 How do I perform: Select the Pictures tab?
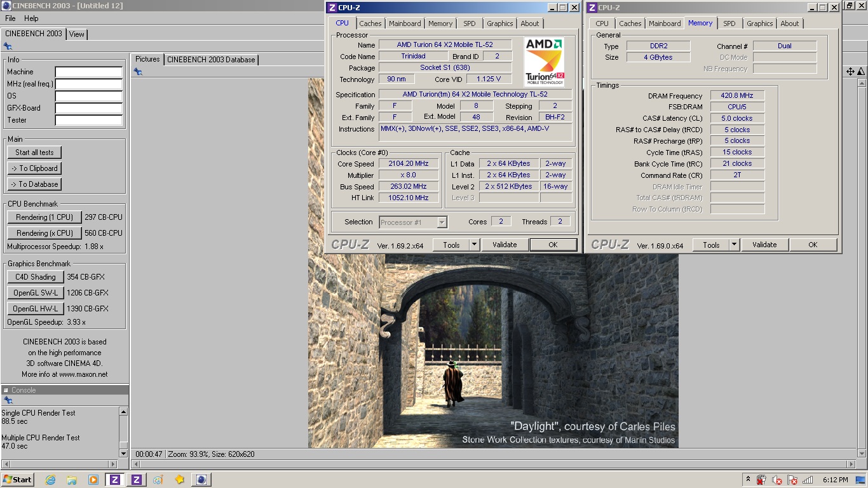(147, 59)
